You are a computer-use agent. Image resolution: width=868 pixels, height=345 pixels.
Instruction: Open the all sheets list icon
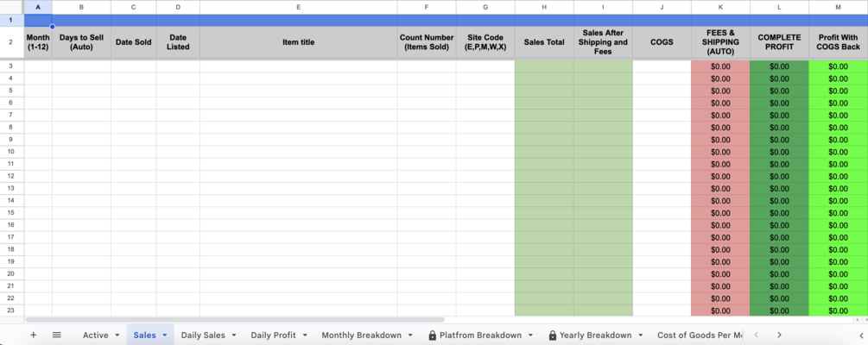(57, 335)
